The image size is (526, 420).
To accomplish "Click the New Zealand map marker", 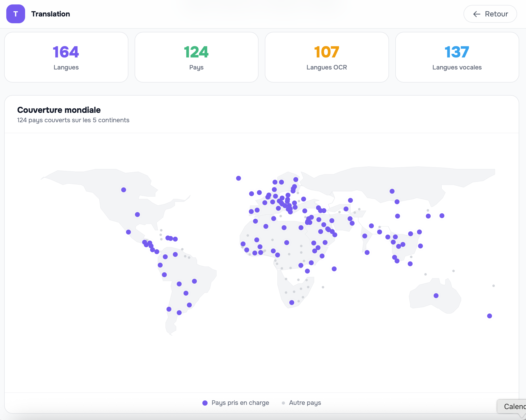I will 490,316.
